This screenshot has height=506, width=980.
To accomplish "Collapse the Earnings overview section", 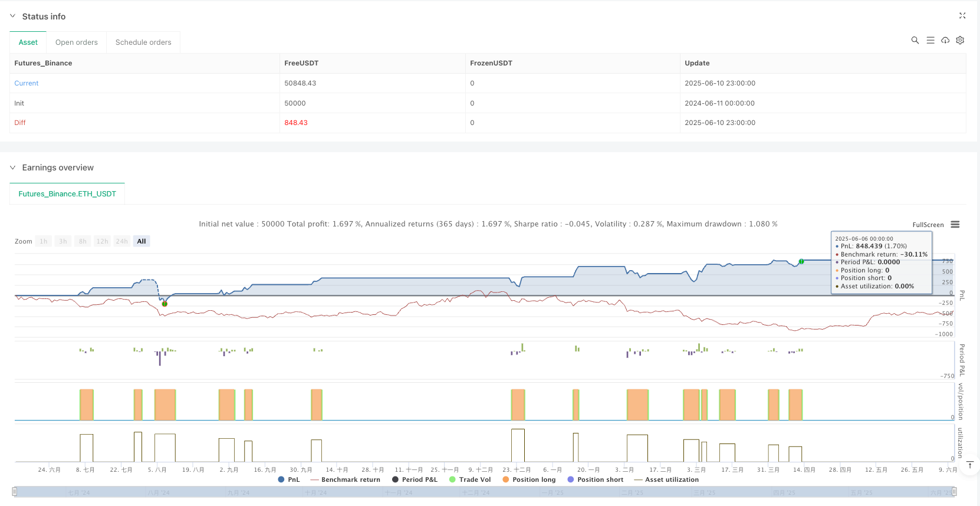I will point(12,167).
